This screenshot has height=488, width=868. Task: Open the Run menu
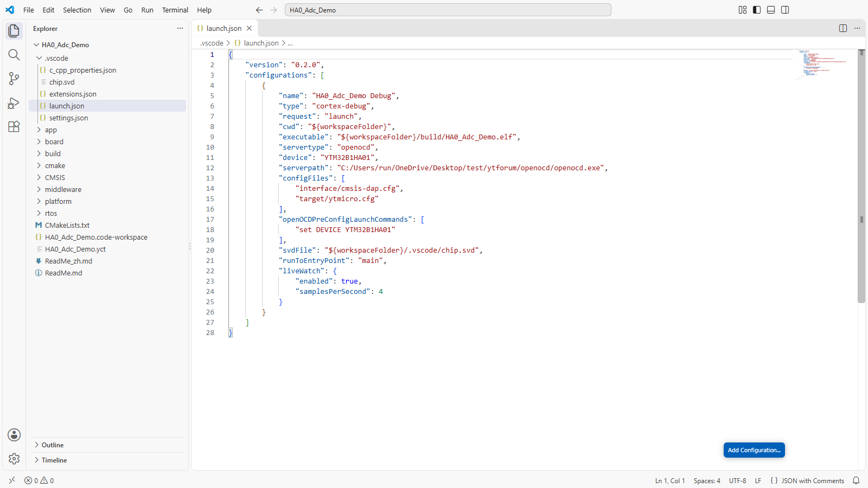click(147, 10)
